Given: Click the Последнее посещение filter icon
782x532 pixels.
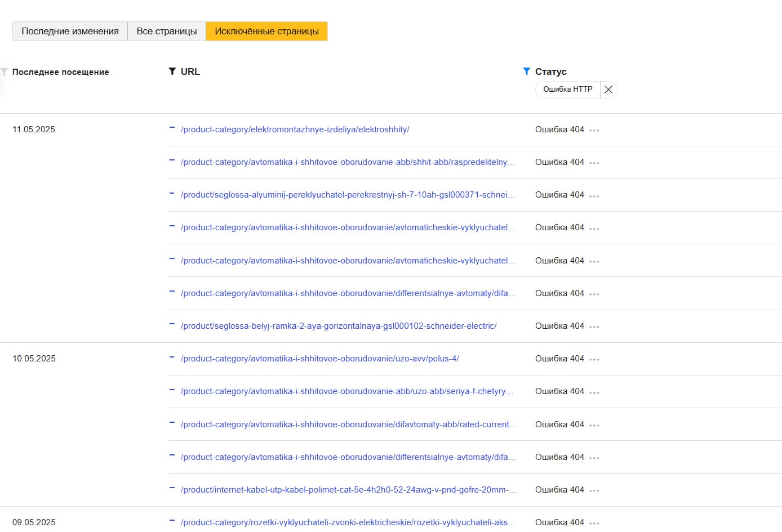Looking at the screenshot, I should 5,72.
